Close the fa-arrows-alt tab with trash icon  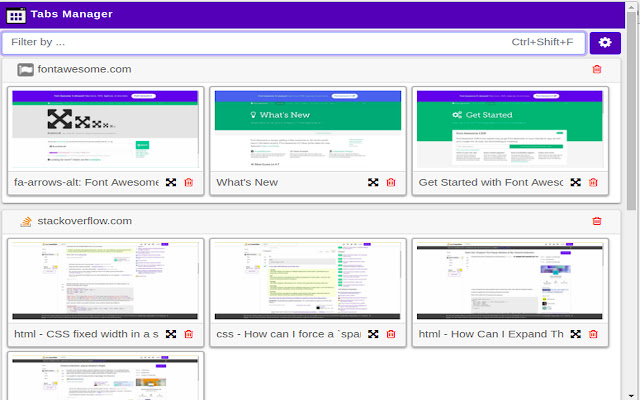pos(189,182)
